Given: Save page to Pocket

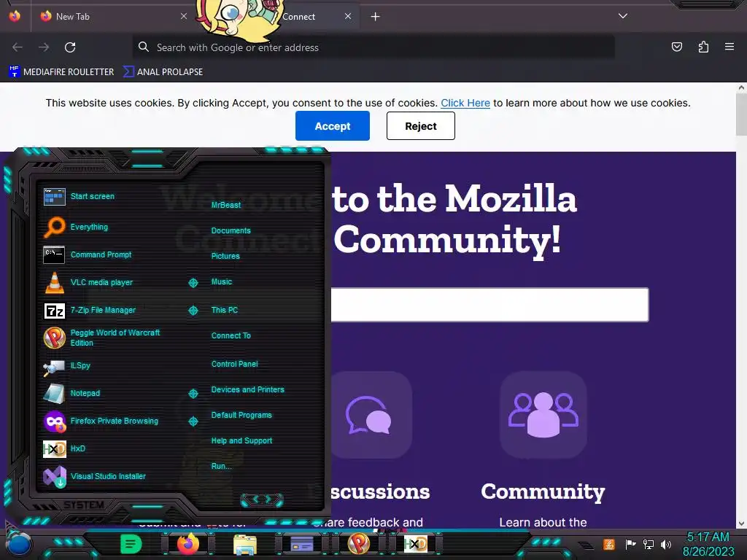Looking at the screenshot, I should click(677, 47).
